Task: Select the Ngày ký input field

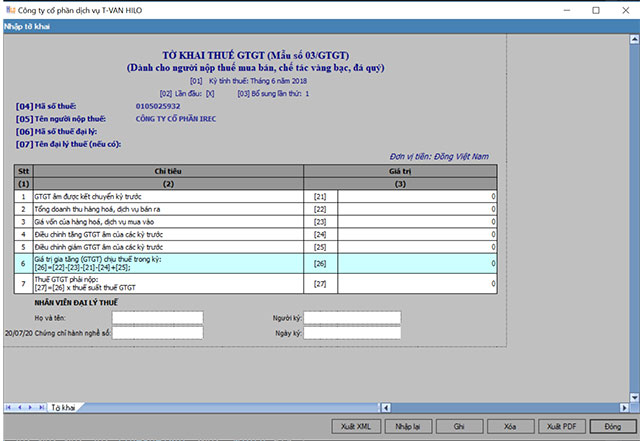Action: (x=352, y=333)
